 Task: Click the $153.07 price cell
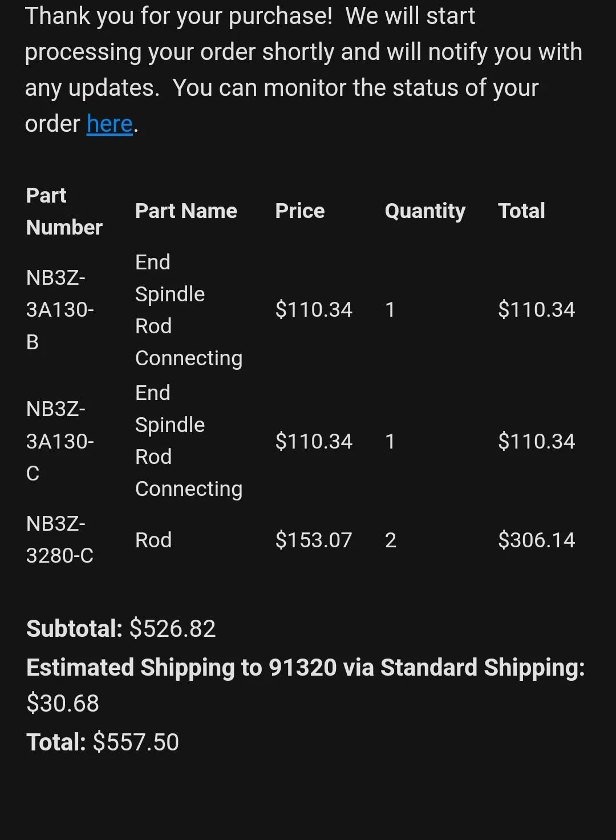(314, 540)
